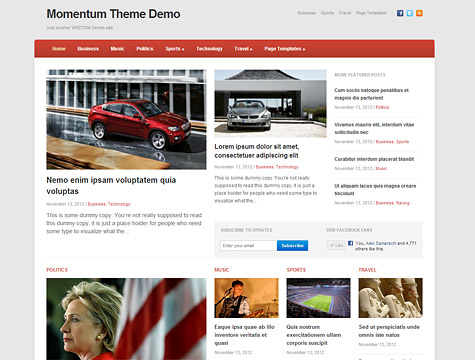The height and width of the screenshot is (360, 475).
Task: Open 'Vivamus mauris elit, interdum vitae' post
Action: (x=374, y=128)
